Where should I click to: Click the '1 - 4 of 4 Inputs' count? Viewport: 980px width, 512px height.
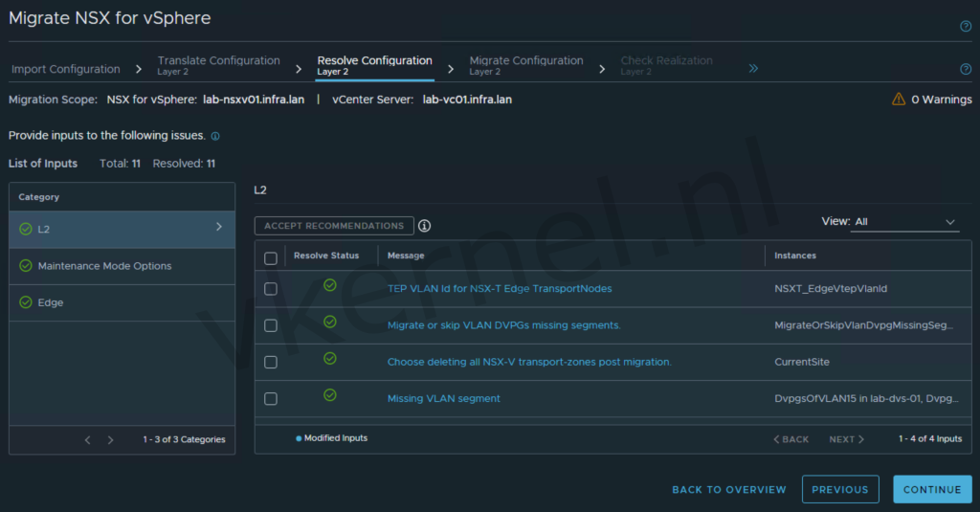pos(930,439)
